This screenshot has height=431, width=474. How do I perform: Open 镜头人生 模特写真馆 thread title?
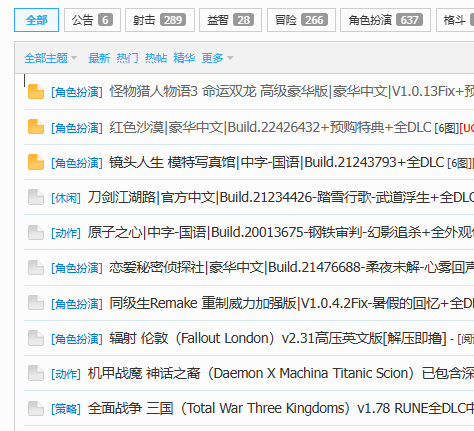coord(277,162)
